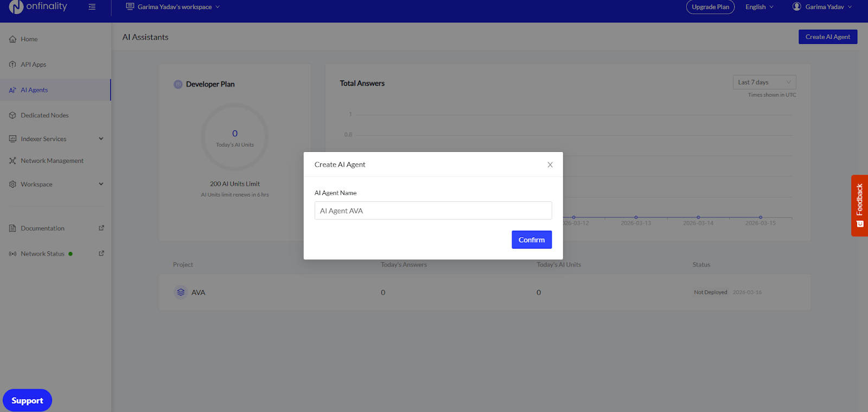Collapse the sidebar using the menu icon
The height and width of the screenshot is (412, 868).
pos(92,7)
